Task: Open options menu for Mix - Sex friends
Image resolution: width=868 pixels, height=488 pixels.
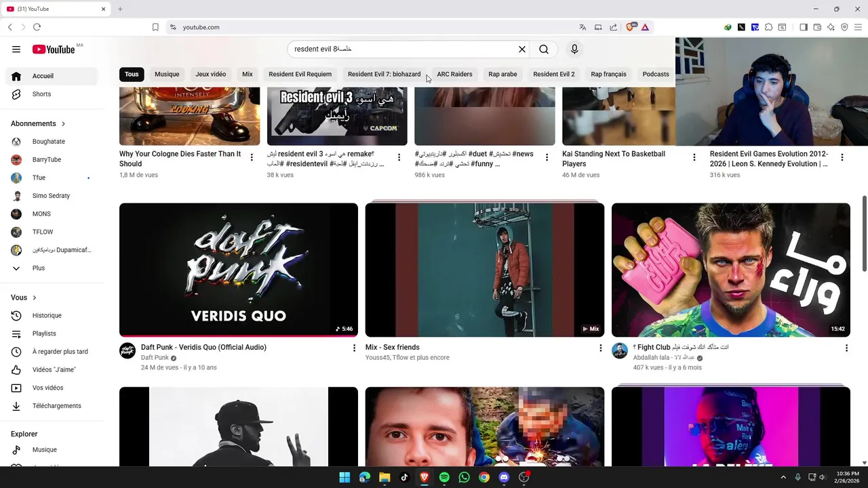Action: pyautogui.click(x=600, y=348)
